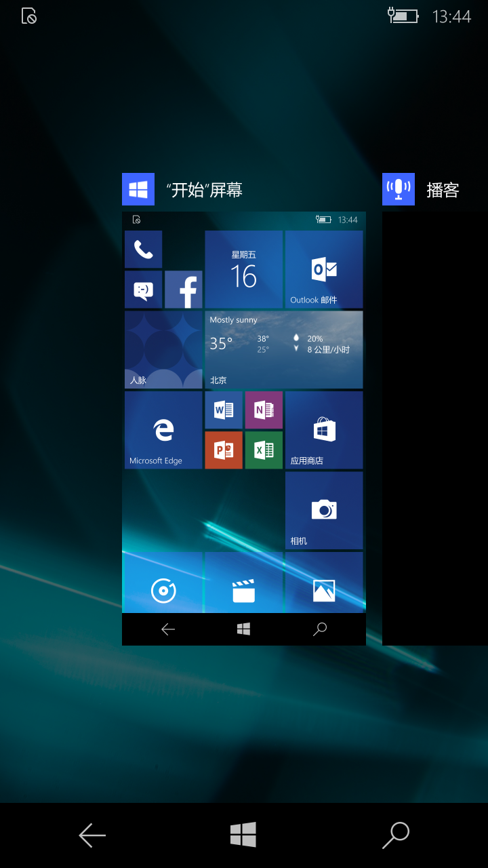
Task: Tap the top-right battery charging indicator
Action: 403,16
